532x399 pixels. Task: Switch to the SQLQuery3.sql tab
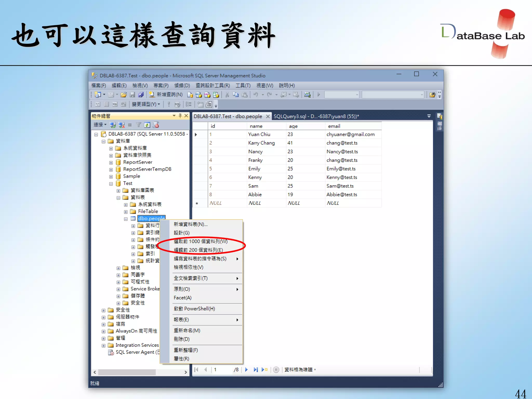(x=316, y=116)
